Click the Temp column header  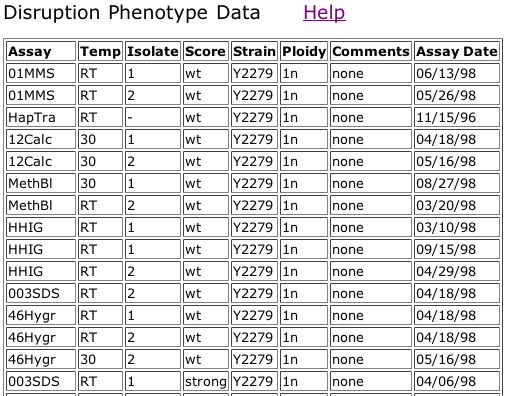click(x=100, y=51)
